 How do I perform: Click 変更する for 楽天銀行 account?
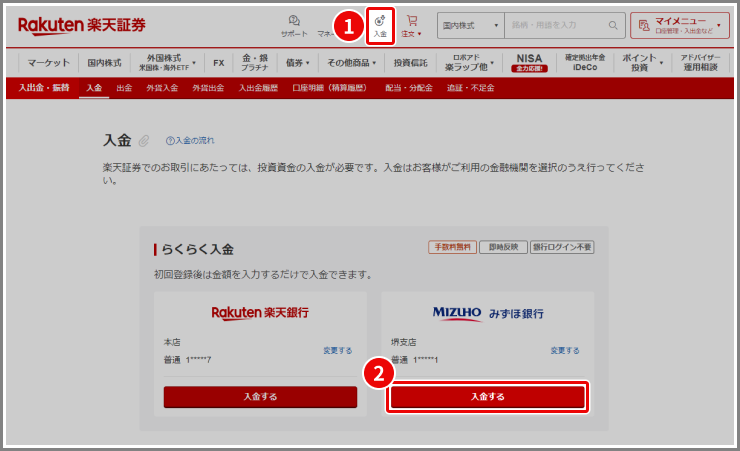coord(337,351)
